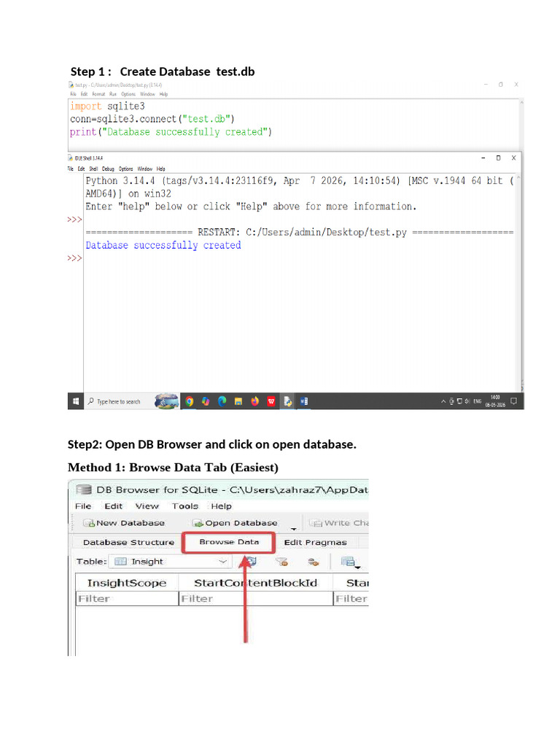Open Microsoft Edge from the taskbar
Screen dimensions: 560x747
tap(222, 401)
